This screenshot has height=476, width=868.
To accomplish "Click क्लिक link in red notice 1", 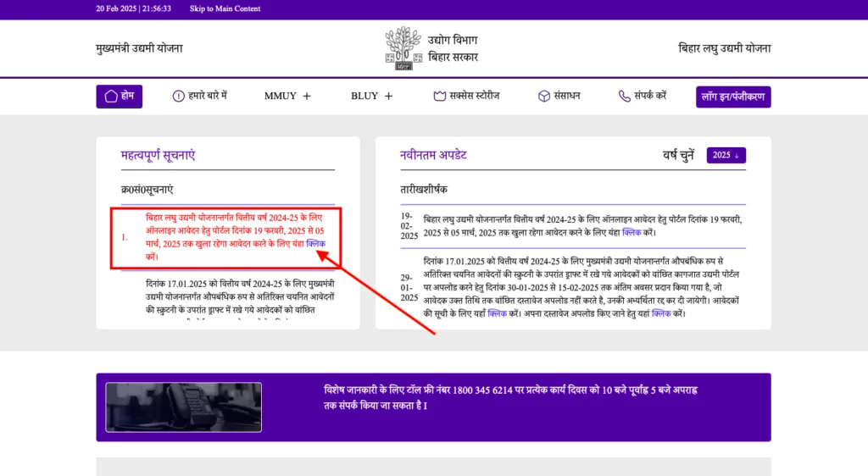I will tap(315, 244).
